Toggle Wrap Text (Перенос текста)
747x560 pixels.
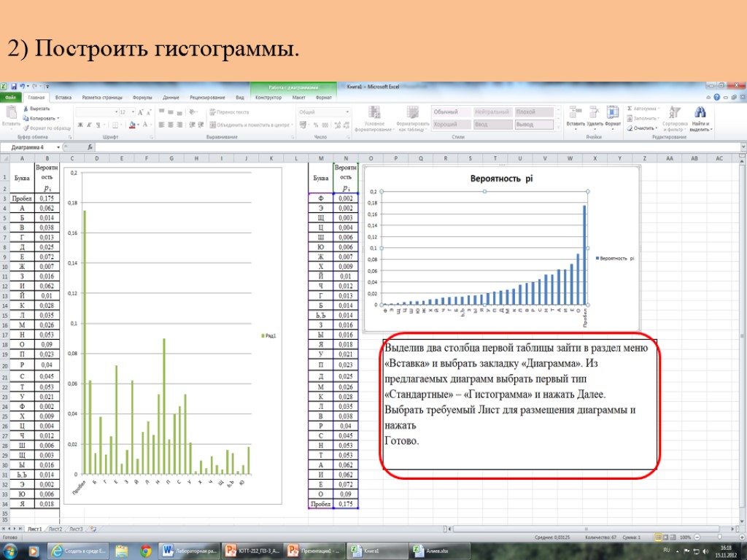[229, 112]
